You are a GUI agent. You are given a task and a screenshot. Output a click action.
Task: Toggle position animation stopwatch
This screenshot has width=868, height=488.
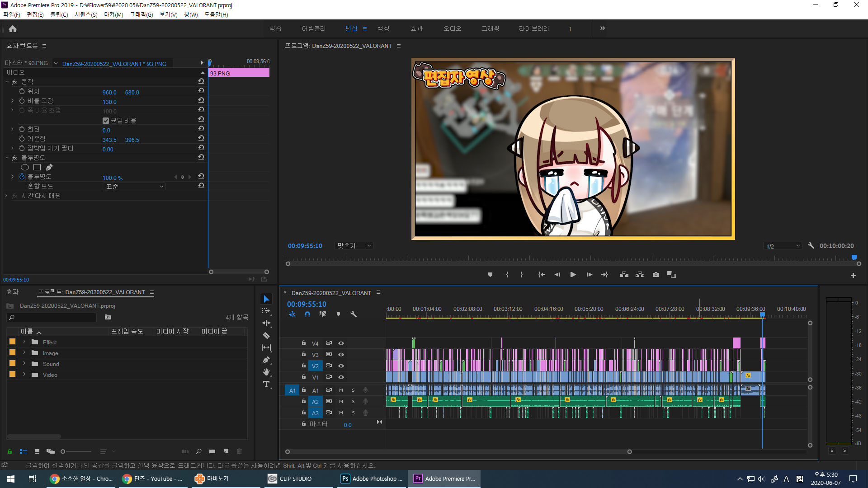[x=22, y=91]
